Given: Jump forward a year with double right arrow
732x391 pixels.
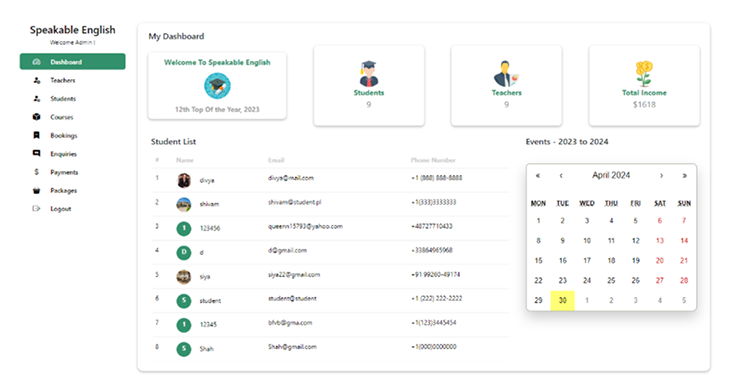Looking at the screenshot, I should pyautogui.click(x=684, y=175).
